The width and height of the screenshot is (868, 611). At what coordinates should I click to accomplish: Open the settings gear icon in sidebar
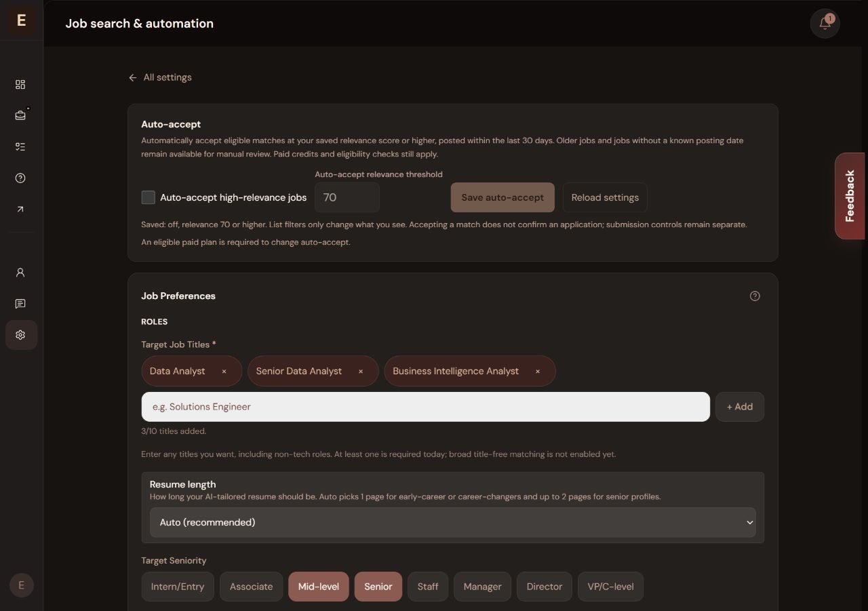pos(20,335)
